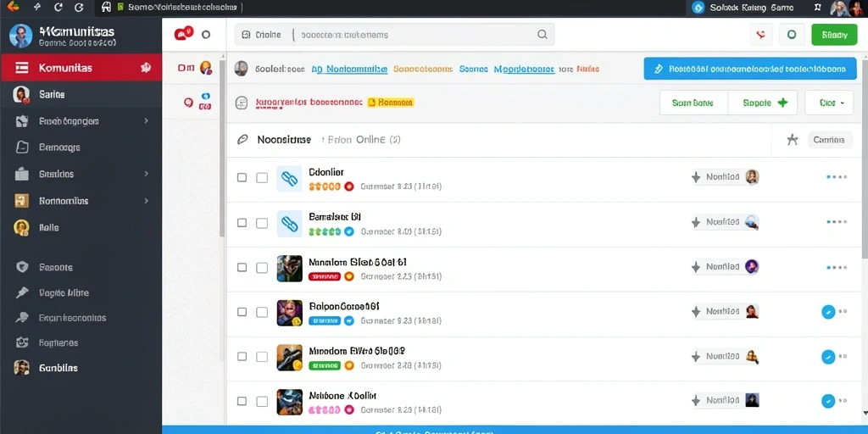The width and height of the screenshot is (868, 434).
Task: Click the icon at right of Komunitas row
Action: [x=146, y=68]
